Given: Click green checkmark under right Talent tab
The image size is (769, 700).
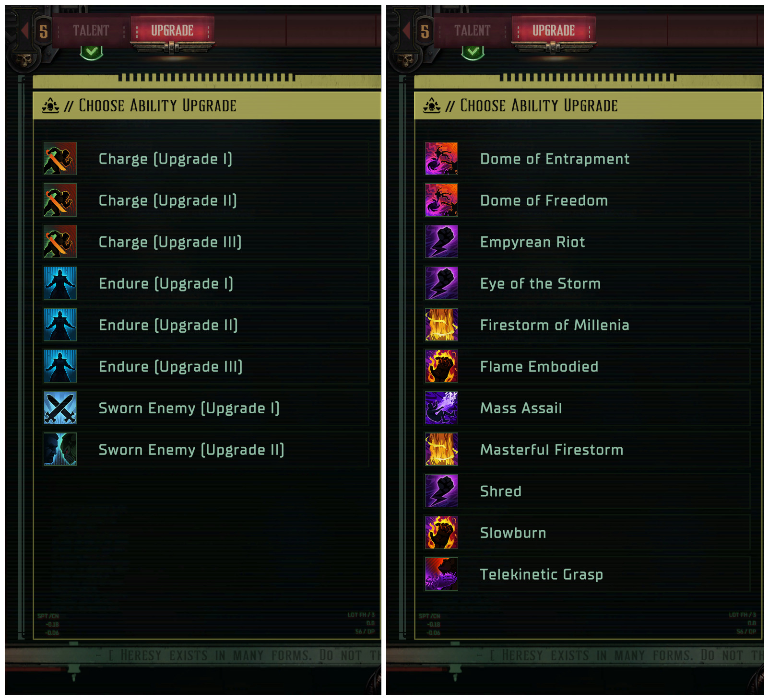Looking at the screenshot, I should coord(473,52).
